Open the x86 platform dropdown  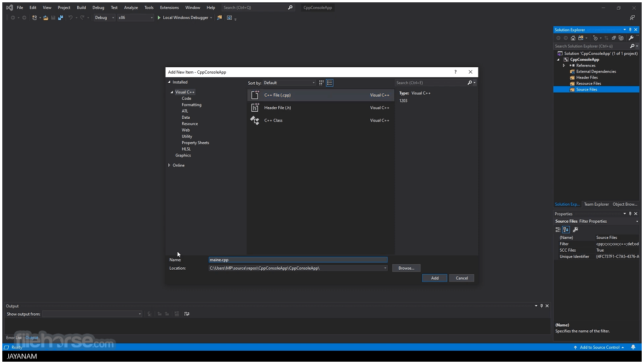click(136, 17)
